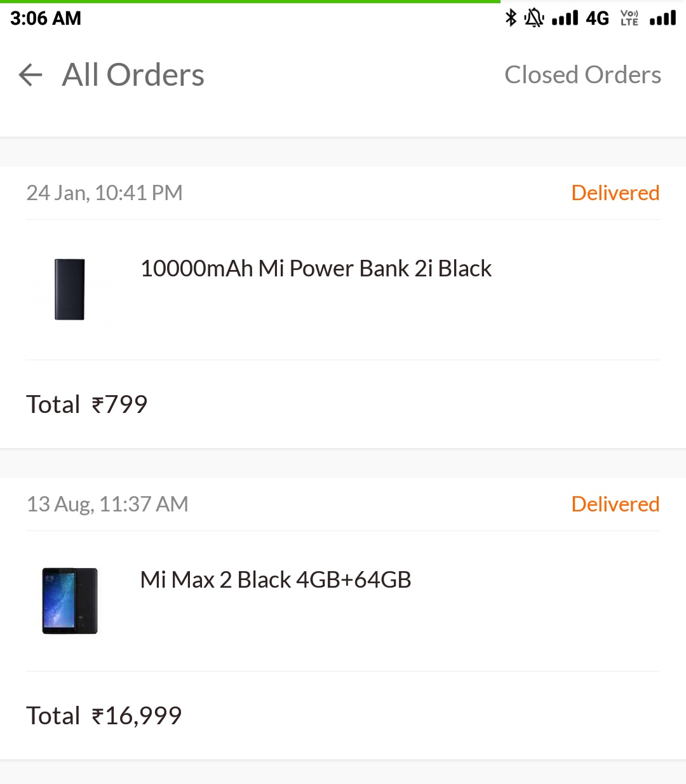Tap the 24 Jan, 10:41 PM date

pos(105,193)
